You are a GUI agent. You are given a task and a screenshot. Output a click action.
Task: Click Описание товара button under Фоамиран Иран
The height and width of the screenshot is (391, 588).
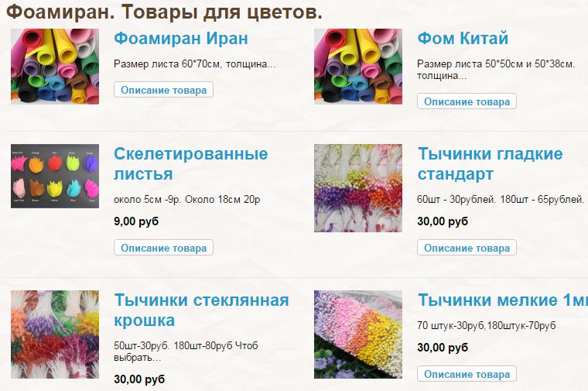pyautogui.click(x=163, y=90)
